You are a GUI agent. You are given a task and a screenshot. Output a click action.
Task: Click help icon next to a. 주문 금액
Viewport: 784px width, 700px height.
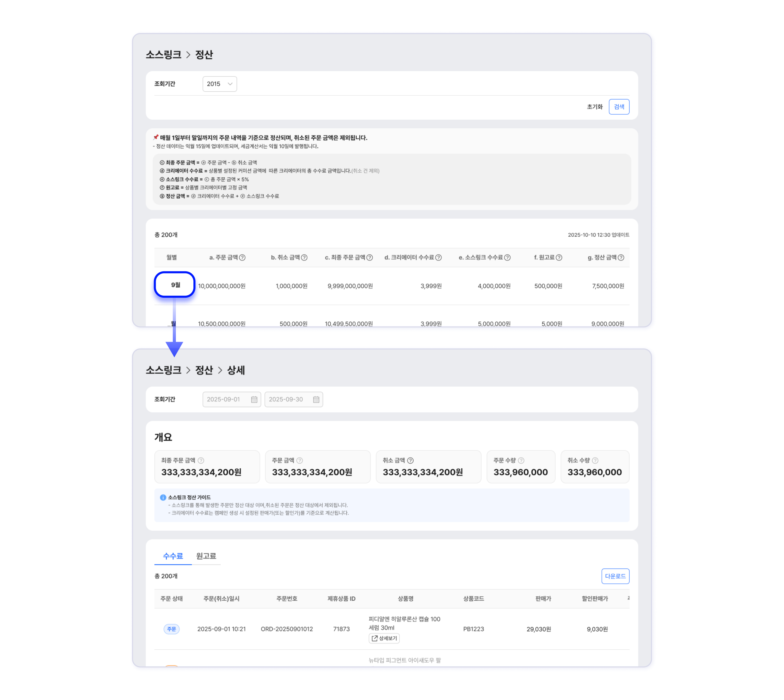[x=242, y=258]
